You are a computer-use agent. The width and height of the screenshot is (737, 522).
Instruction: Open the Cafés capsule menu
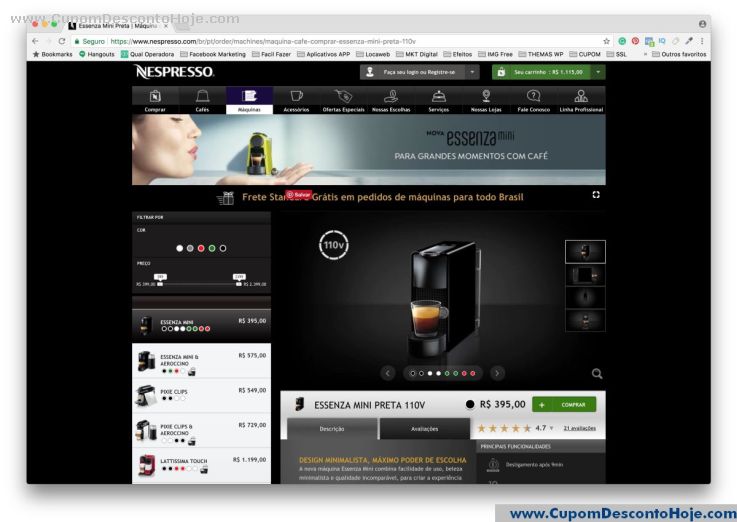tap(203, 100)
